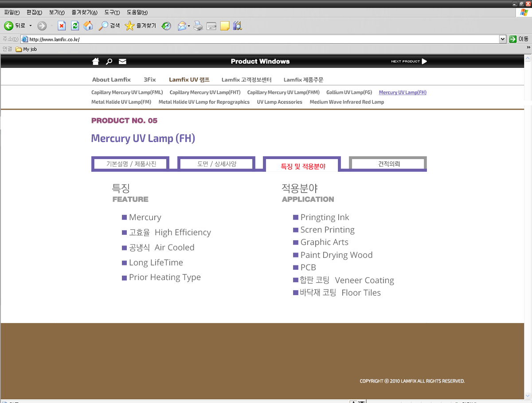The height and width of the screenshot is (403, 532).
Task: Expand the Mail button dropdown arrow
Action: pos(189,26)
